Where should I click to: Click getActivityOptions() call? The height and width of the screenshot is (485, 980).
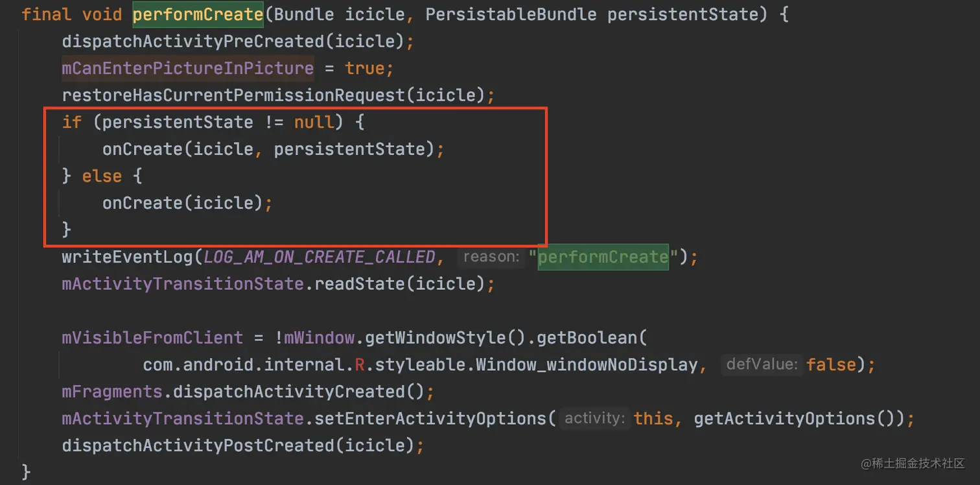coord(794,418)
